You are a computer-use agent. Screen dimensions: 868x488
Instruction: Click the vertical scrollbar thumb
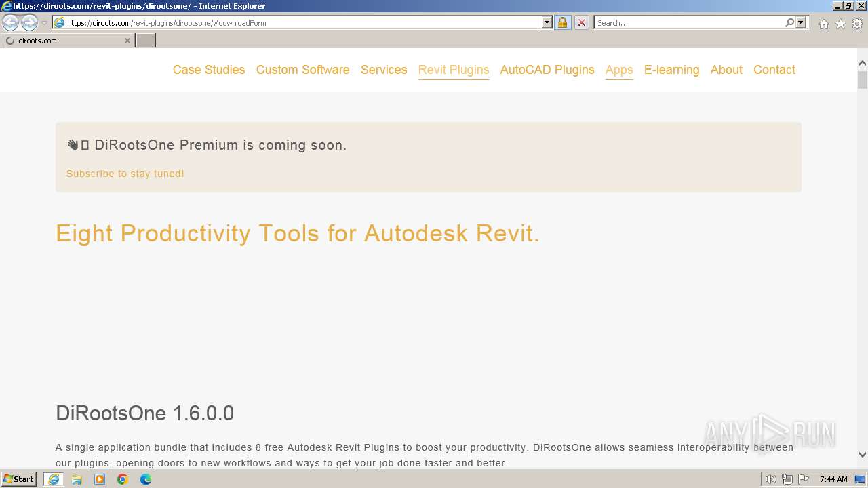pos(863,80)
